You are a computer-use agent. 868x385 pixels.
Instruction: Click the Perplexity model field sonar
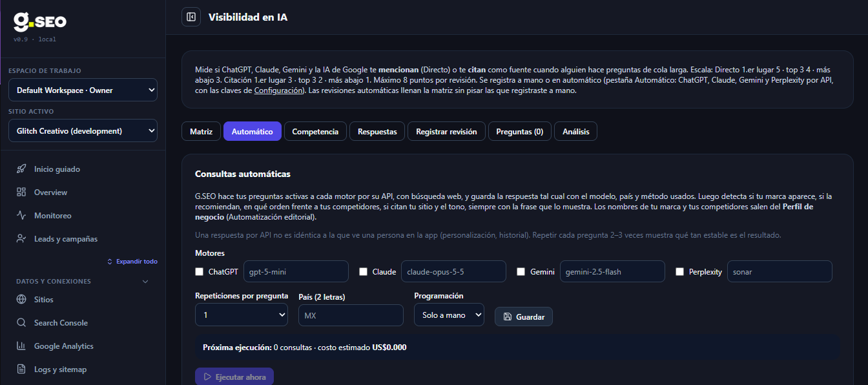coord(780,272)
